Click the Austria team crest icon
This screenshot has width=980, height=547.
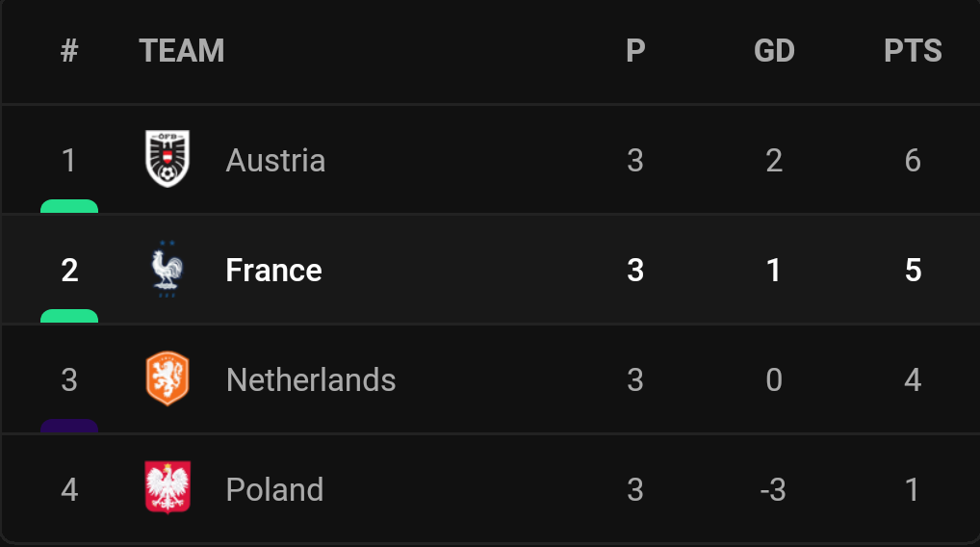coord(168,159)
